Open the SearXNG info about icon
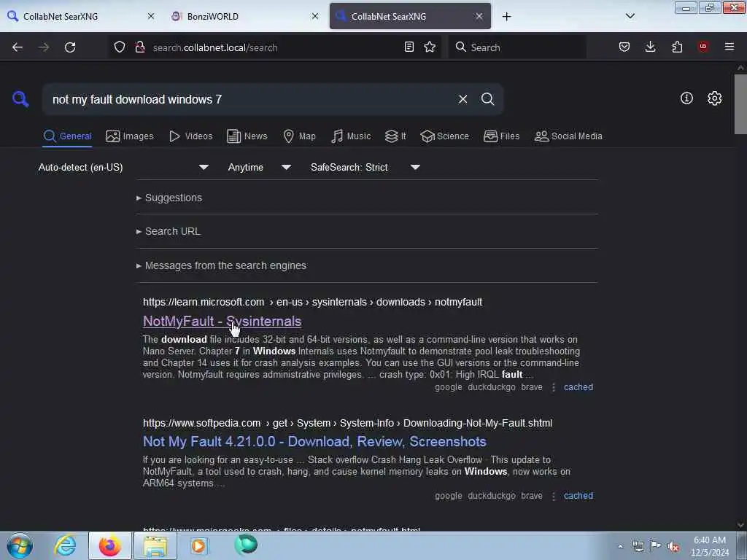Viewport: 747px width, 560px height. [x=686, y=98]
